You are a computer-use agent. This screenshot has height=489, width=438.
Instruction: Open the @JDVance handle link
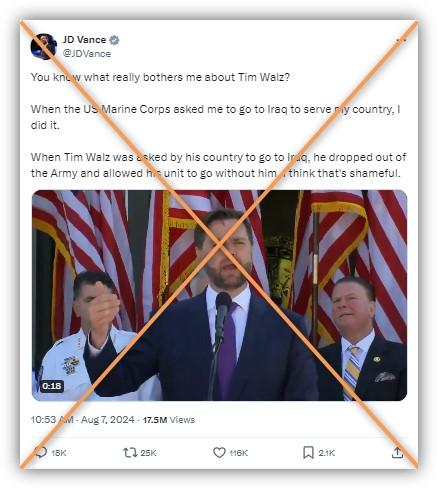[x=87, y=54]
